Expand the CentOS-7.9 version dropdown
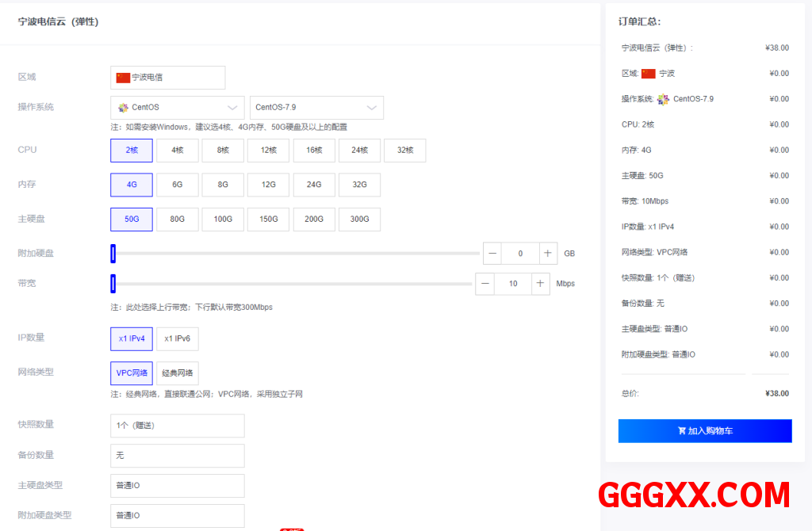The image size is (812, 531). tap(316, 108)
